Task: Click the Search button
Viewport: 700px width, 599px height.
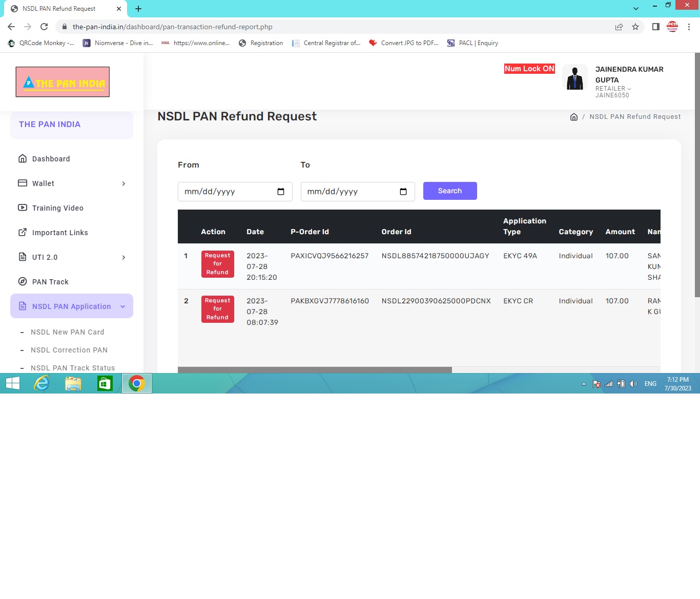Action: [449, 191]
